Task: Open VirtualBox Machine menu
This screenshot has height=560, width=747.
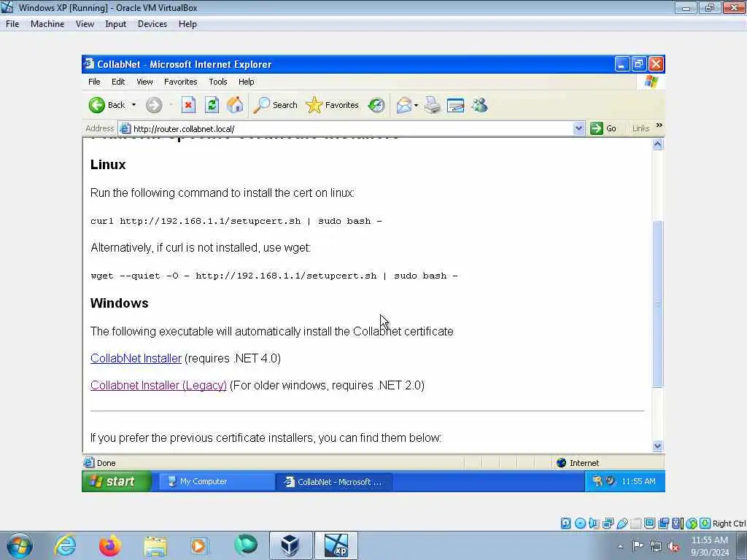Action: click(47, 24)
